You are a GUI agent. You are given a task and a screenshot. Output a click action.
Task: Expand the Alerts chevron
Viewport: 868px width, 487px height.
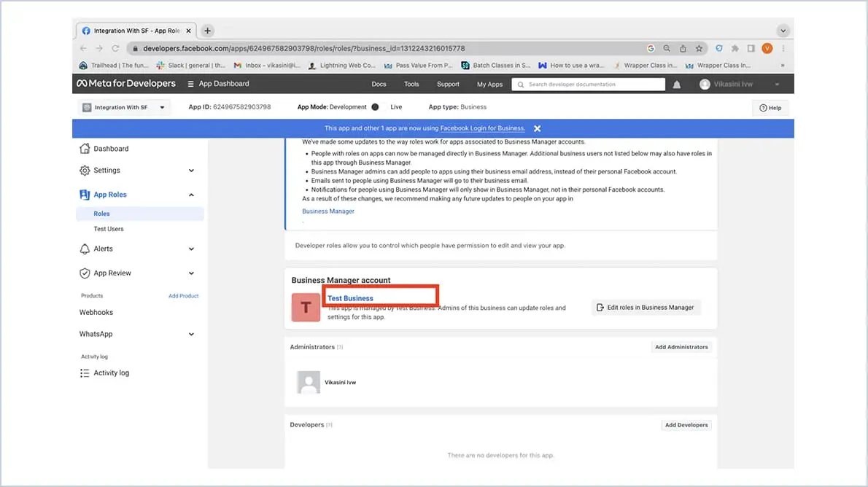(191, 249)
